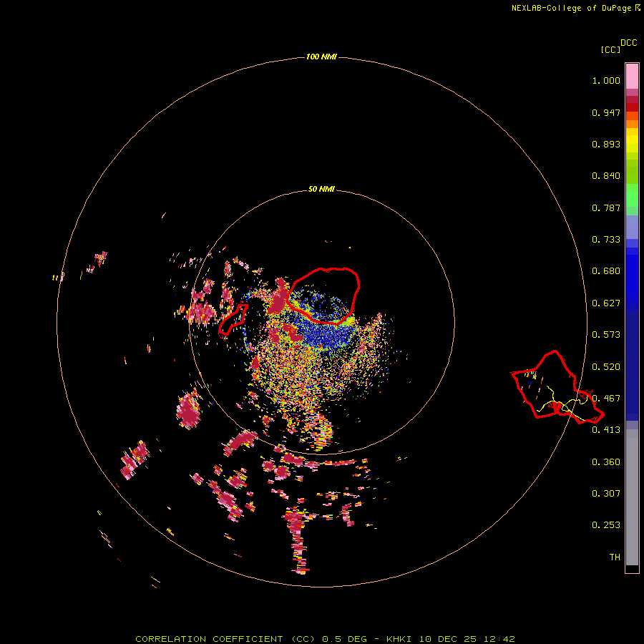
Task: Select the DCC label above the color bar
Action: pyautogui.click(x=629, y=43)
